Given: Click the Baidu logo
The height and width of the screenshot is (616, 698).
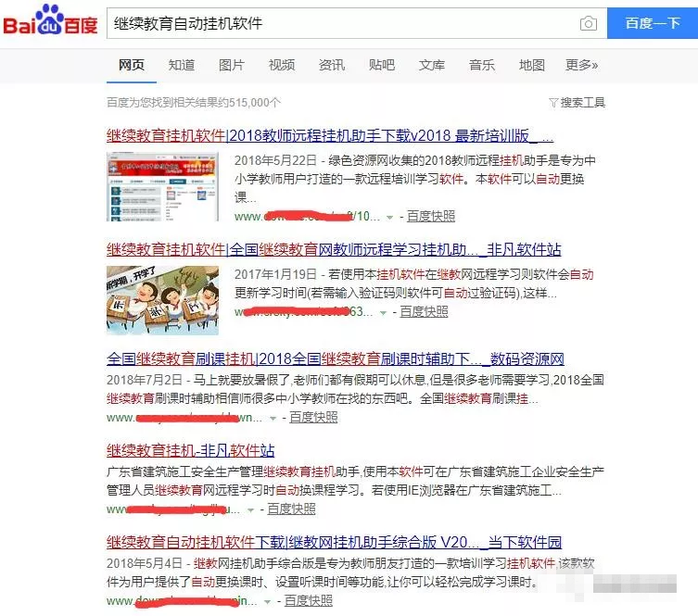Looking at the screenshot, I should click(50, 20).
